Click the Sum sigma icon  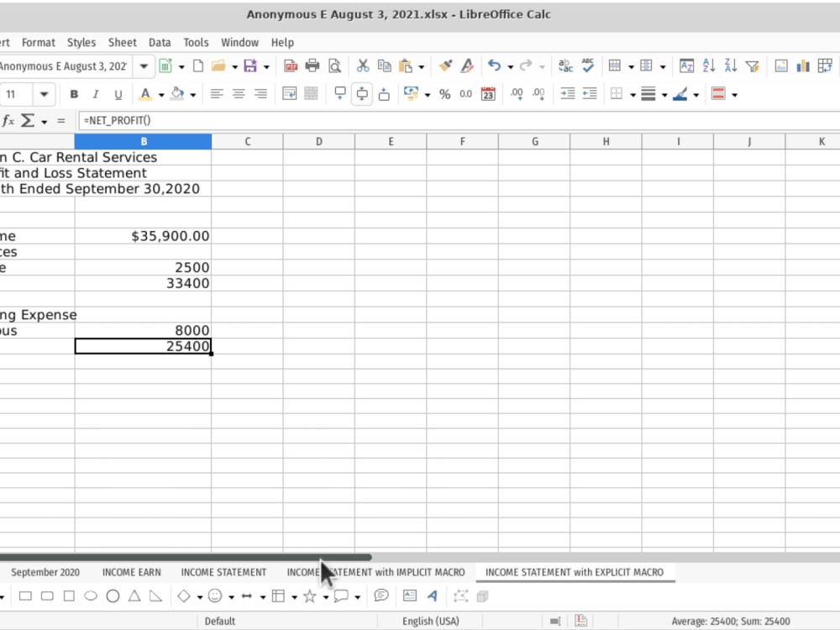click(x=28, y=120)
